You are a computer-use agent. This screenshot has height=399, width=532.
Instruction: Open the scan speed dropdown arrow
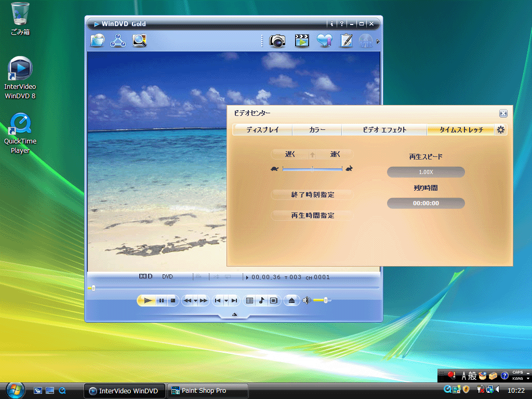click(195, 301)
